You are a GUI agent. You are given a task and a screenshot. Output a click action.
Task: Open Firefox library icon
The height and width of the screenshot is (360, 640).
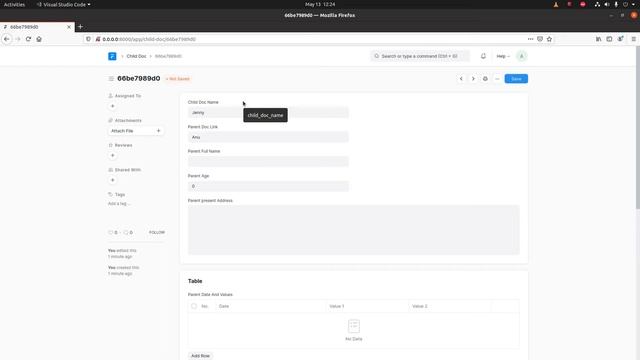[598, 39]
